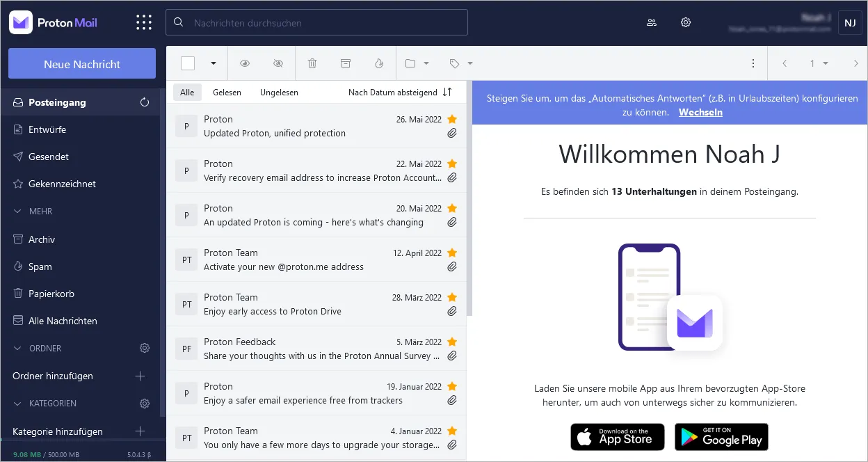Mark as unread using the crossed-eye icon
868x462 pixels.
pyautogui.click(x=278, y=63)
